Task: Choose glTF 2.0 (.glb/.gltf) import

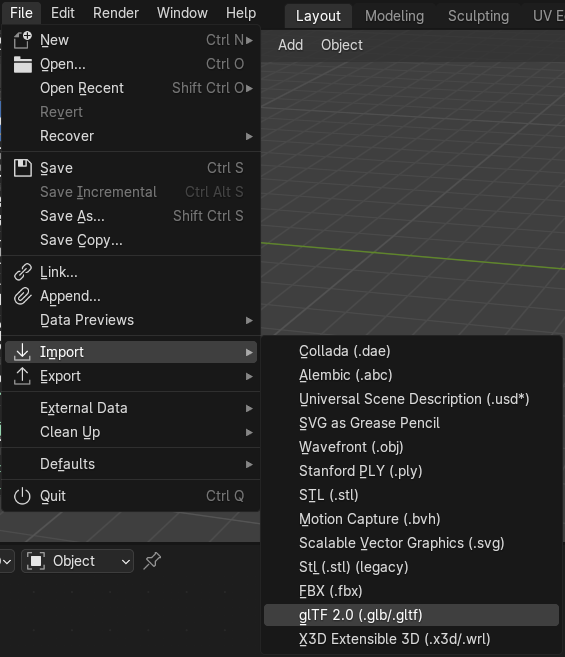Action: pyautogui.click(x=411, y=615)
